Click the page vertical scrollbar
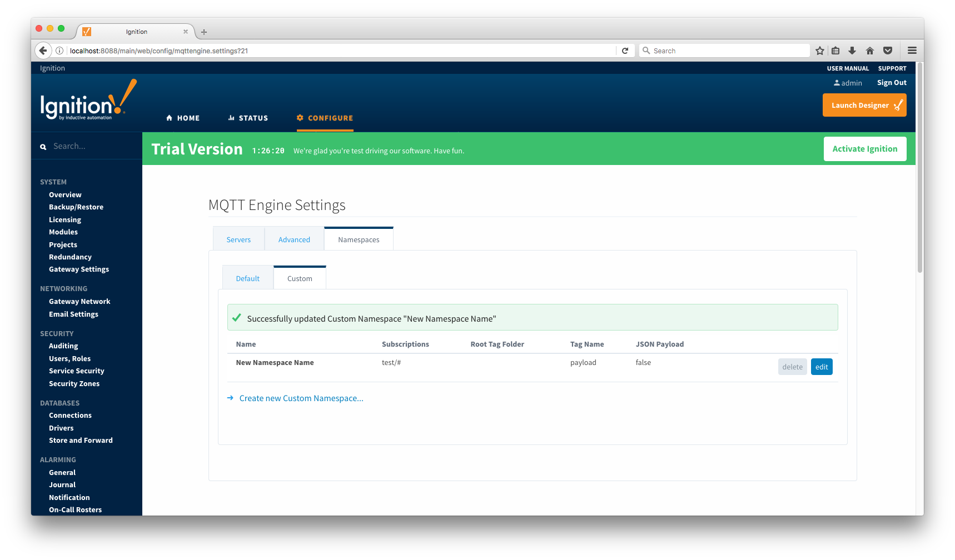 [x=920, y=168]
